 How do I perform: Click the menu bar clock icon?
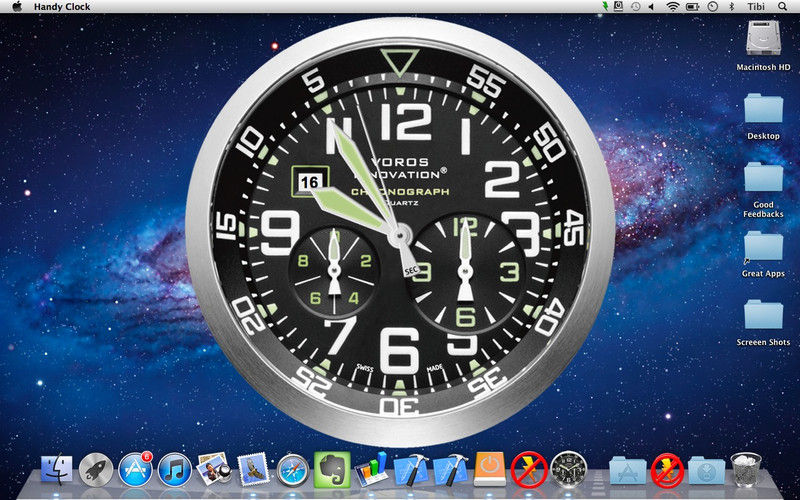[x=713, y=7]
